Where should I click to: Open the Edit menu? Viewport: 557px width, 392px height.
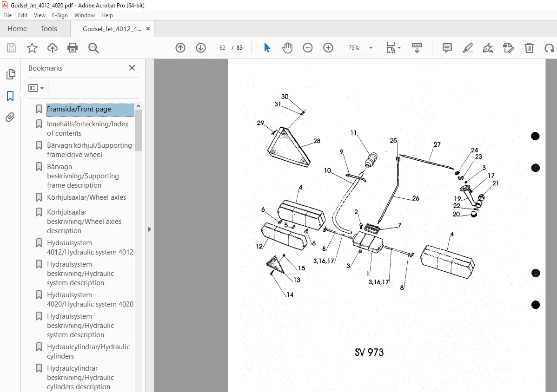pos(23,15)
